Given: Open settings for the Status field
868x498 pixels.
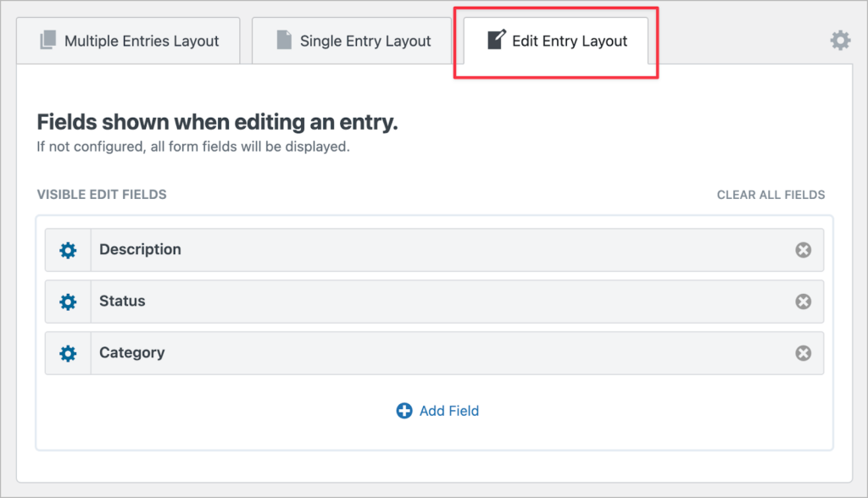Looking at the screenshot, I should click(68, 302).
